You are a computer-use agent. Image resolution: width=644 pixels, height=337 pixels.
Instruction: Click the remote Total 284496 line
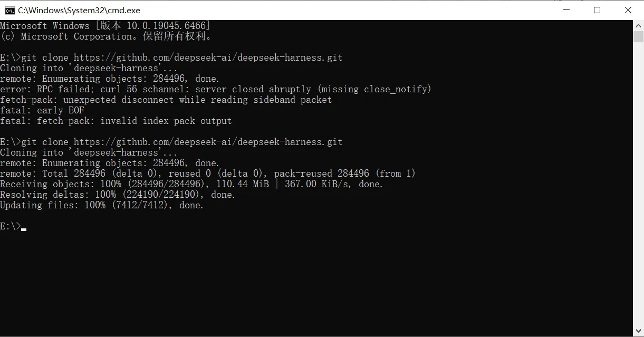pos(208,174)
